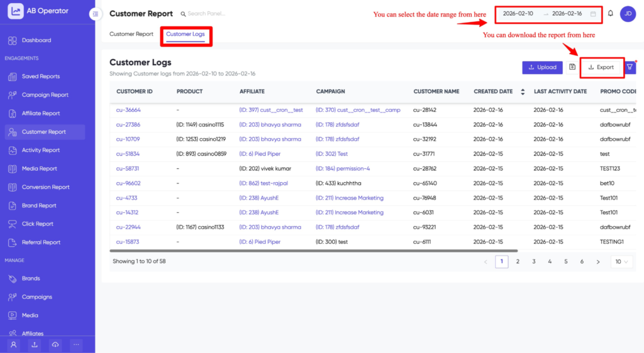
Task: Click affiliate (ID: 6) Pied Piper in cu-51834 row
Action: click(x=260, y=154)
